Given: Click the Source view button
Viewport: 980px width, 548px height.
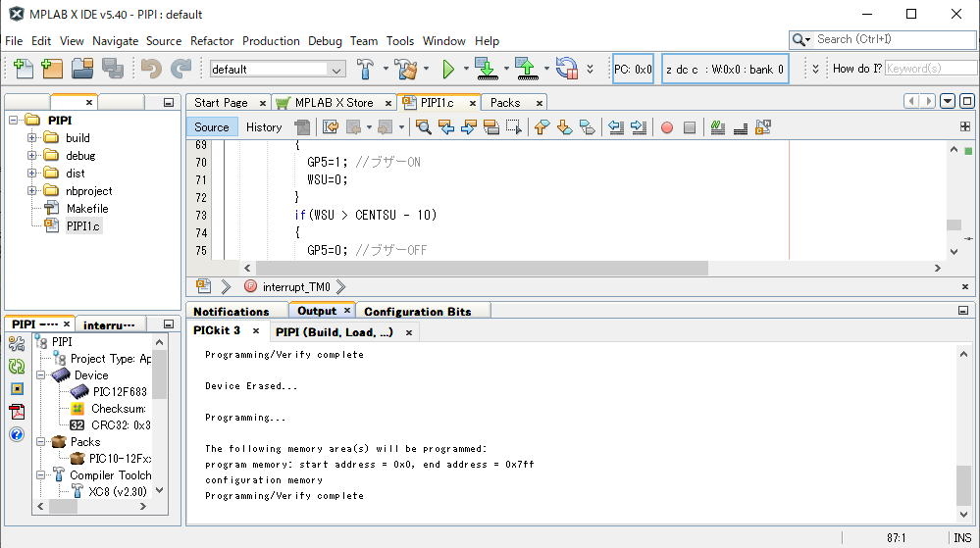Looking at the screenshot, I should coord(211,126).
